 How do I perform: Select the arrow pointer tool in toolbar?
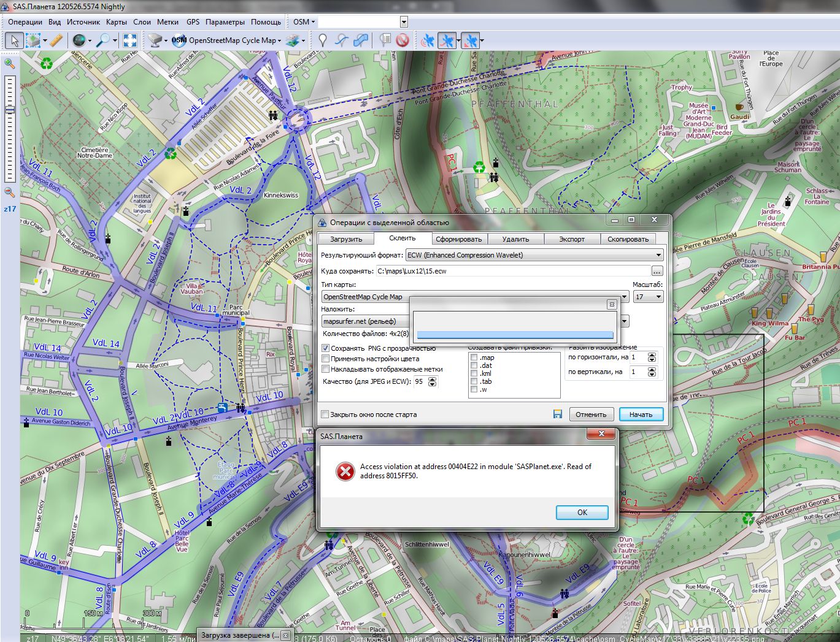(14, 40)
